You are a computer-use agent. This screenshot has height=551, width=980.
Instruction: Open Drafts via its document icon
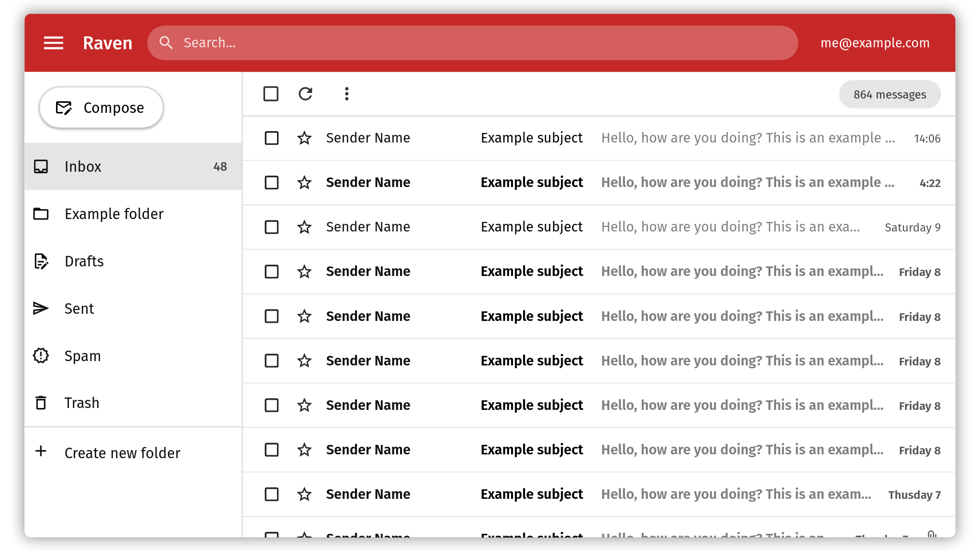pos(41,261)
